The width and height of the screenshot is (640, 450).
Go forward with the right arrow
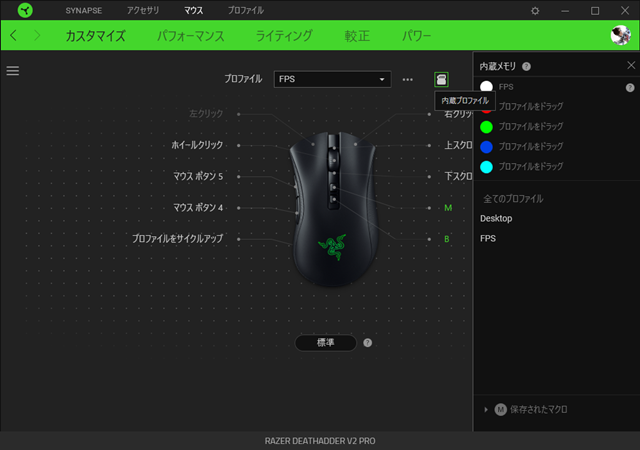[x=37, y=36]
